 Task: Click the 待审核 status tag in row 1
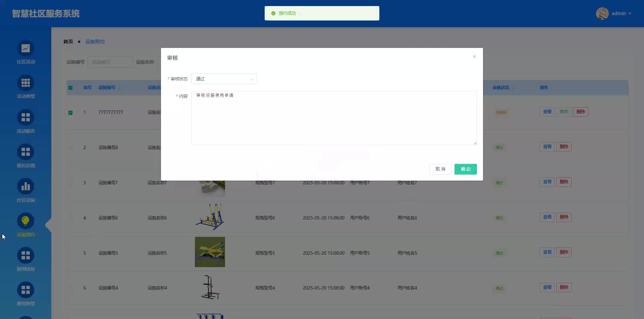501,113
